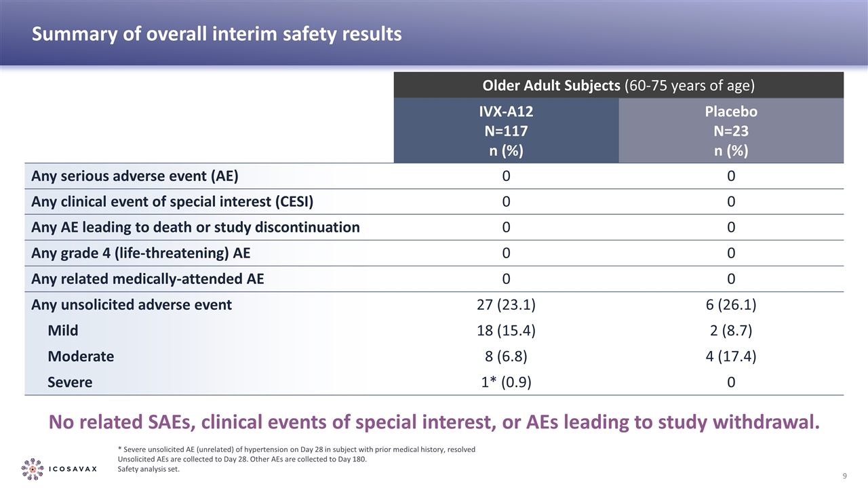Select the hypertension footnote text

click(296, 449)
